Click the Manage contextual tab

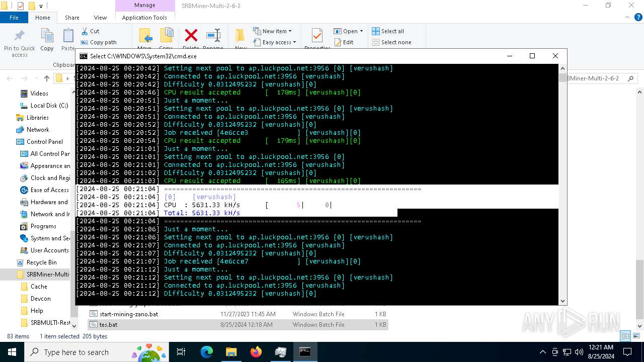tap(145, 6)
